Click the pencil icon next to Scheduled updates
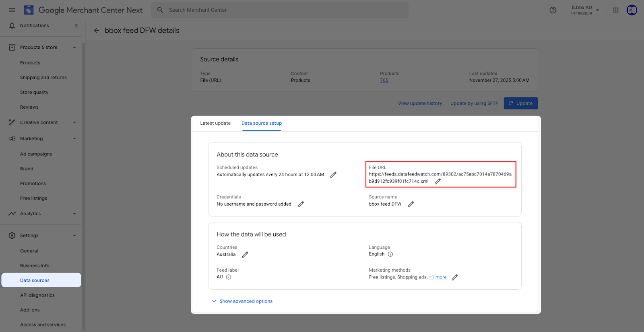 click(x=333, y=175)
